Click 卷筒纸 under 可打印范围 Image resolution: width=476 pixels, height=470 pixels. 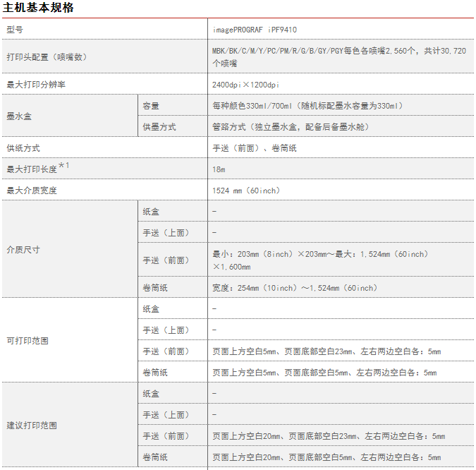click(155, 373)
